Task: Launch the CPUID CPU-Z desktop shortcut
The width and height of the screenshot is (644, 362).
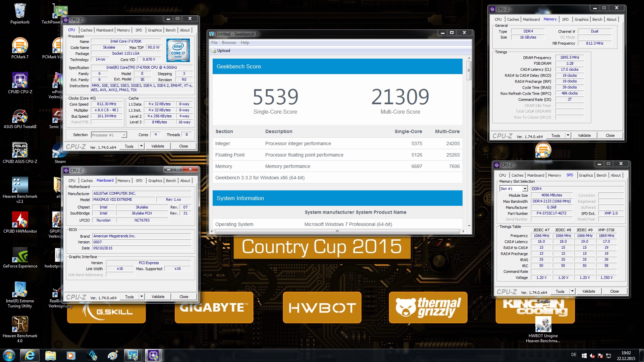Action: (x=20, y=83)
